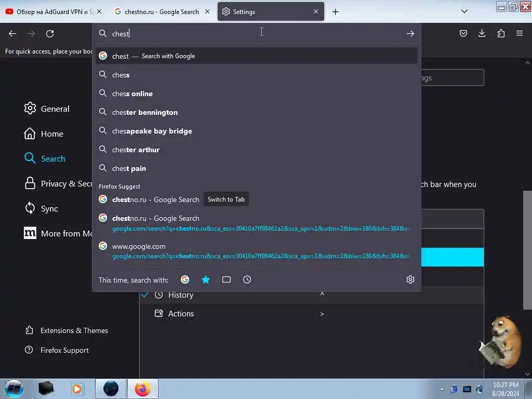This screenshot has width=532, height=399.
Task: Select the 'chess online' suggestion
Action: [x=256, y=94]
